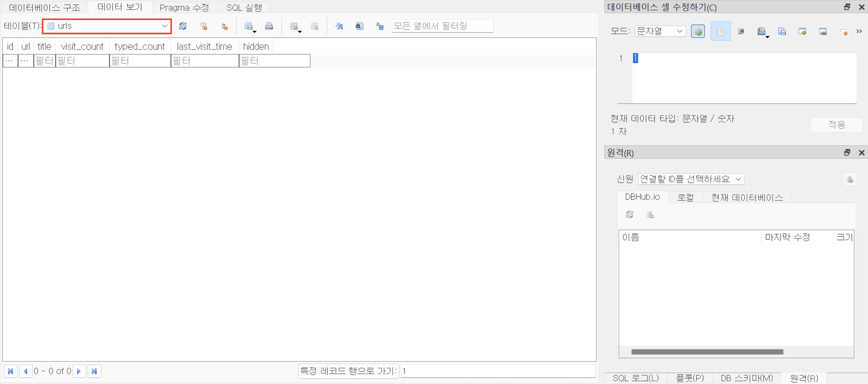Switch to the SQL 실행 tab
The width and height of the screenshot is (868, 384).
point(244,8)
